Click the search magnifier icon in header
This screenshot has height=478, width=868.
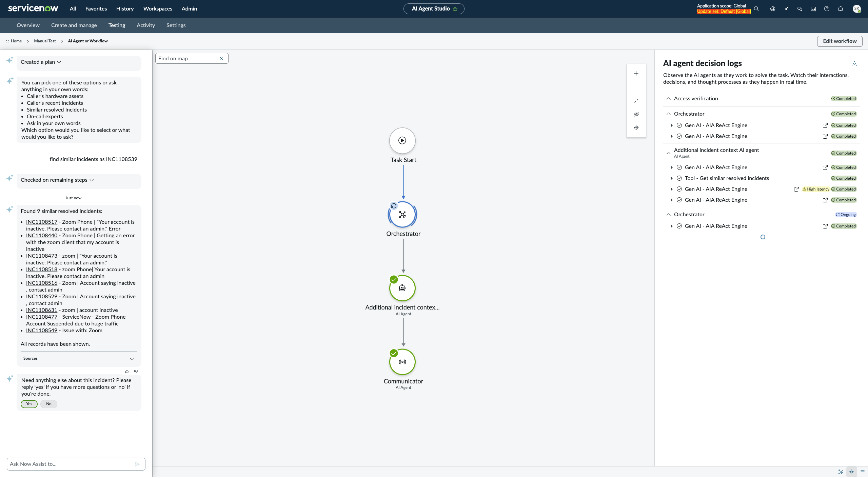click(x=756, y=9)
